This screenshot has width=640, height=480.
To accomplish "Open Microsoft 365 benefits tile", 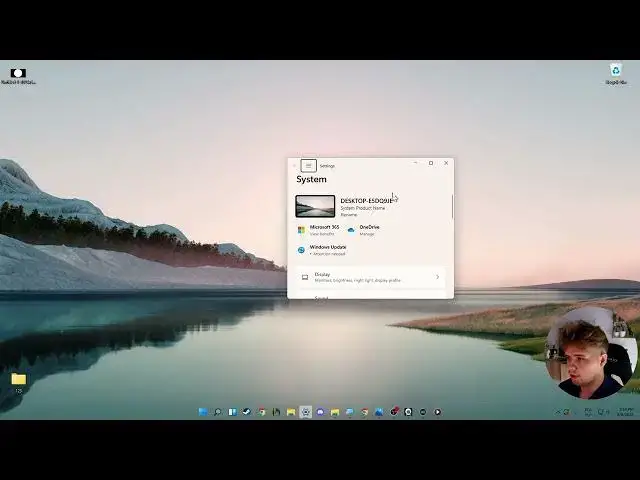I will [x=319, y=230].
